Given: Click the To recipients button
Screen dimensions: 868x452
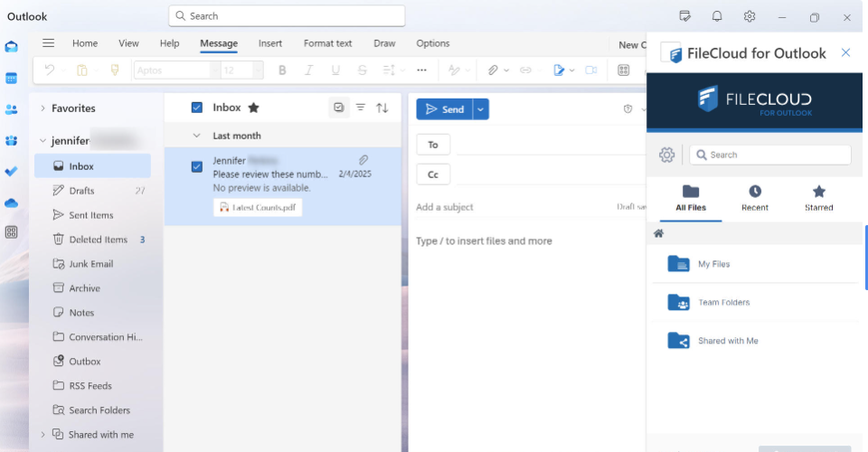Looking at the screenshot, I should [x=433, y=145].
